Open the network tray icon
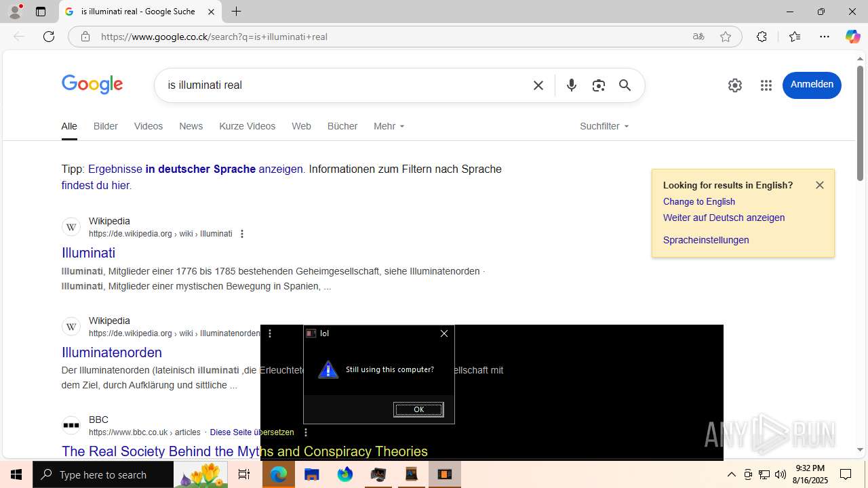This screenshot has width=868, height=488. [764, 474]
